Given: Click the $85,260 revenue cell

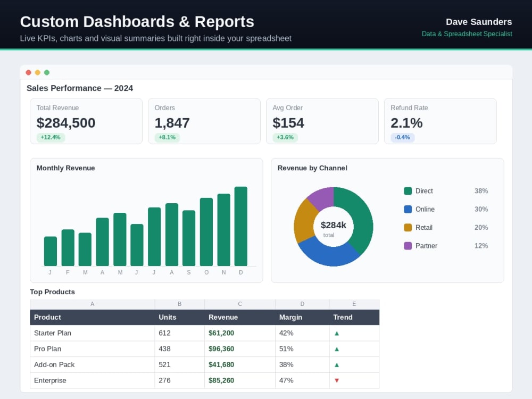Looking at the screenshot, I should pos(240,380).
